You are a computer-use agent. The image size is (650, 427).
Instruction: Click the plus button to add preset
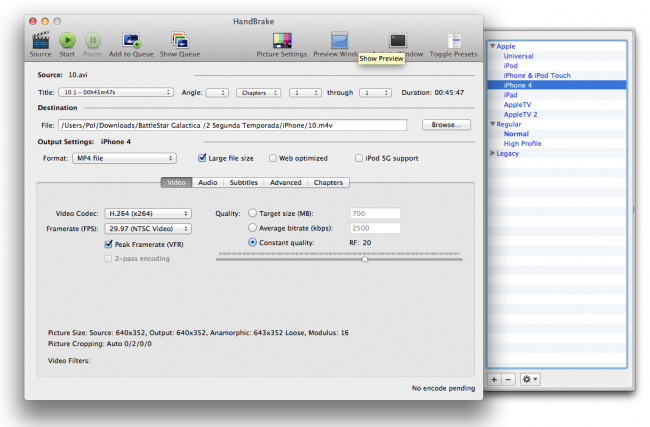(494, 380)
